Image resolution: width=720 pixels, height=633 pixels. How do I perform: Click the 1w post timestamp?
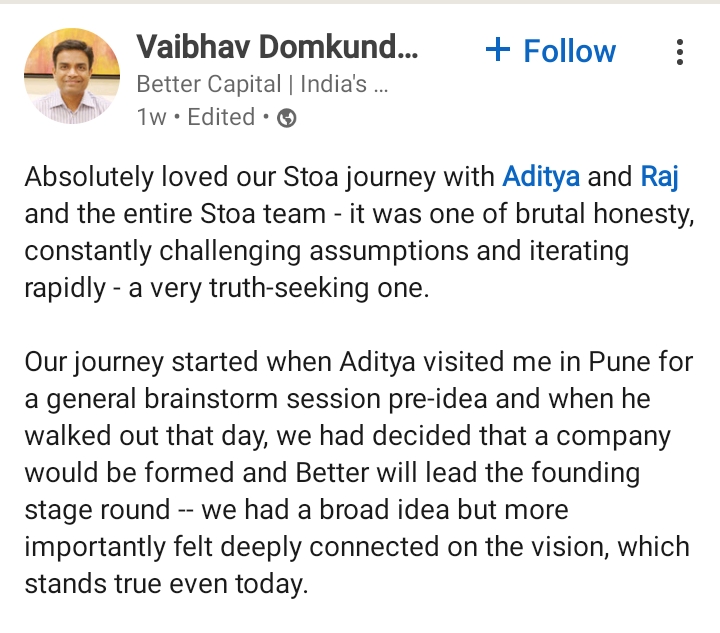(151, 117)
